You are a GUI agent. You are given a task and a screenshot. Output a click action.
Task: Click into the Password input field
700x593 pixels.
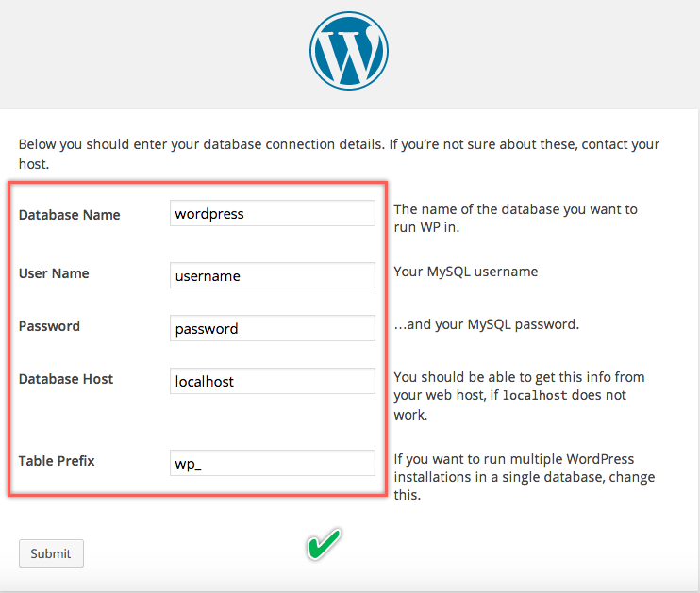tap(273, 328)
